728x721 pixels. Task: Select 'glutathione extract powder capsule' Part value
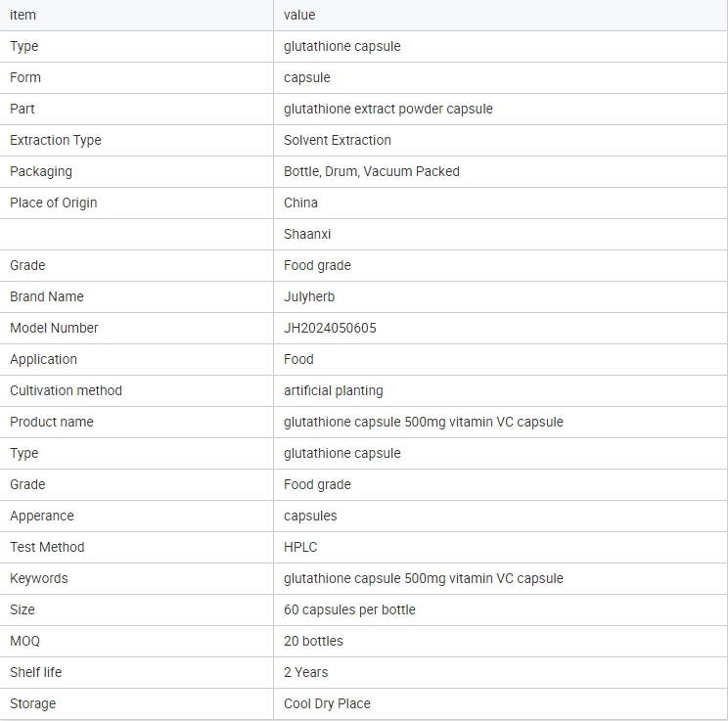pos(388,109)
